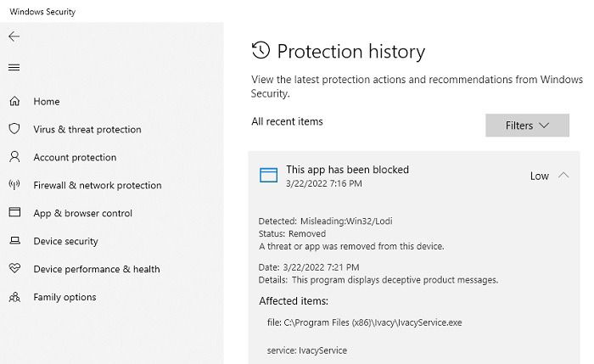This screenshot has width=594, height=364.
Task: Open the hamburger navigation menu
Action: tap(14, 67)
